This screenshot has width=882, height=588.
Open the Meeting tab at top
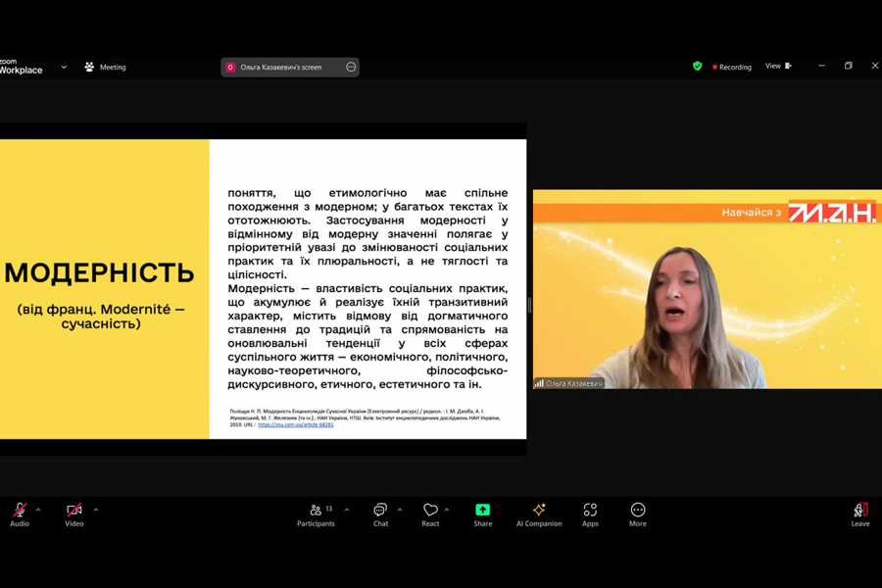coord(105,68)
